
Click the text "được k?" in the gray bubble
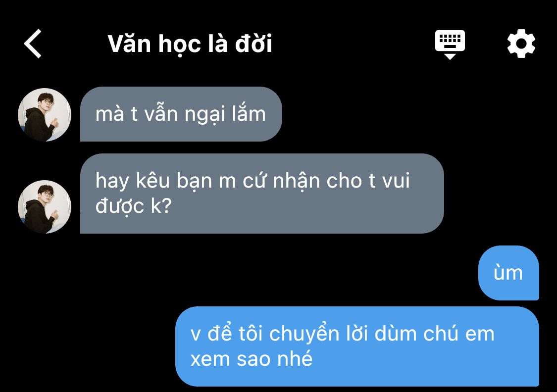pos(134,206)
